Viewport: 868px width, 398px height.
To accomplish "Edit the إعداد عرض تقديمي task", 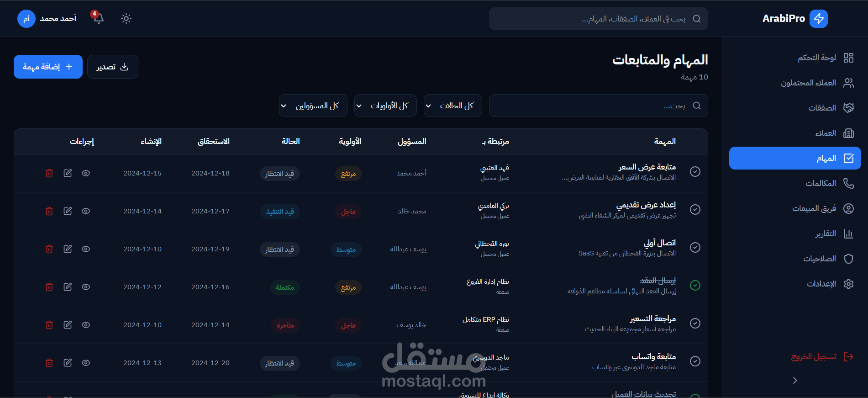I will [68, 211].
